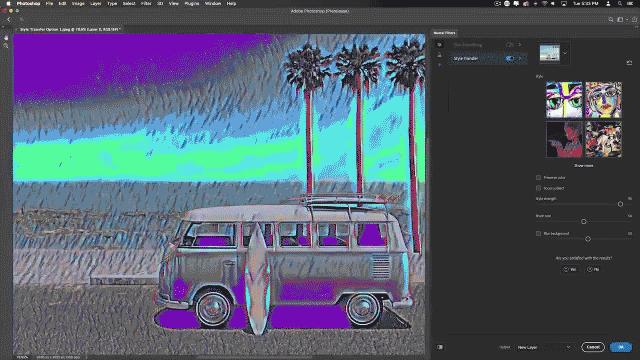The width and height of the screenshot is (640, 360).
Task: Expand the Style Transfer row chevron
Action: [x=520, y=58]
